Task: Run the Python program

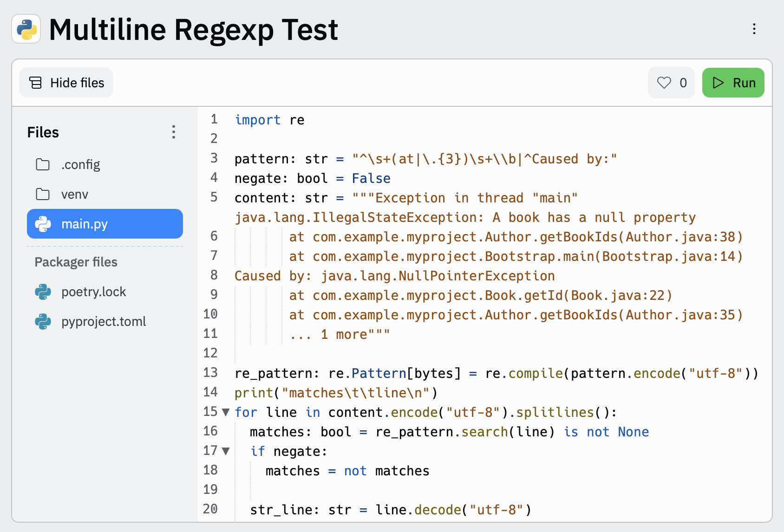Action: point(733,82)
